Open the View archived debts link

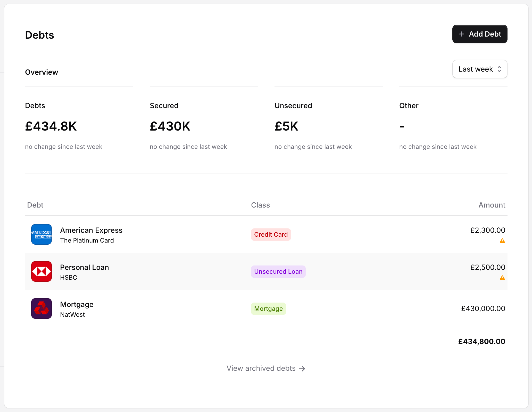[x=261, y=368]
